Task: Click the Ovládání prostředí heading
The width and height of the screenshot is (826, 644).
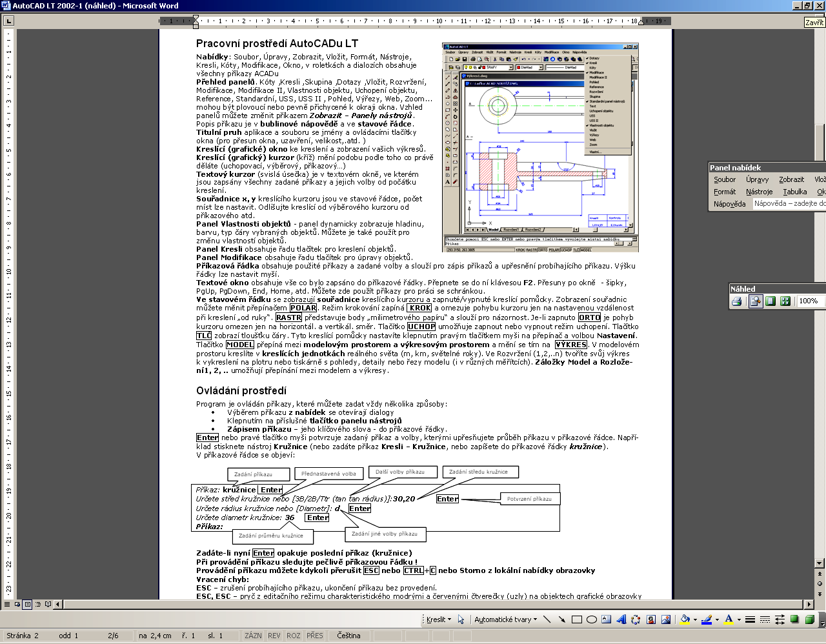Action: (x=241, y=390)
